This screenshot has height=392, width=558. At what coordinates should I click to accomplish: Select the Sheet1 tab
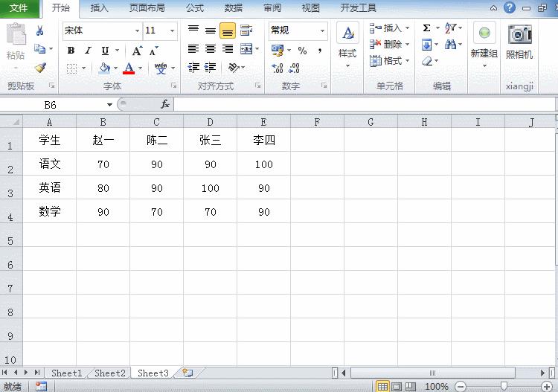point(66,373)
